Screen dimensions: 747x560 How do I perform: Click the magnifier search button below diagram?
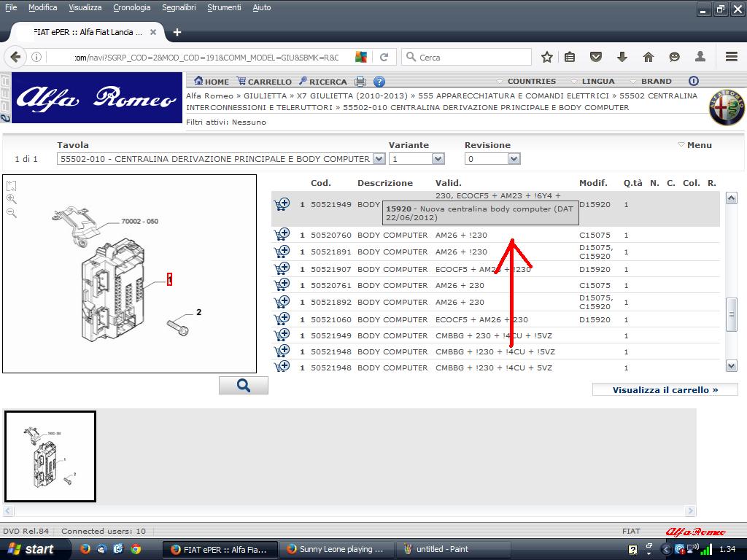point(244,385)
